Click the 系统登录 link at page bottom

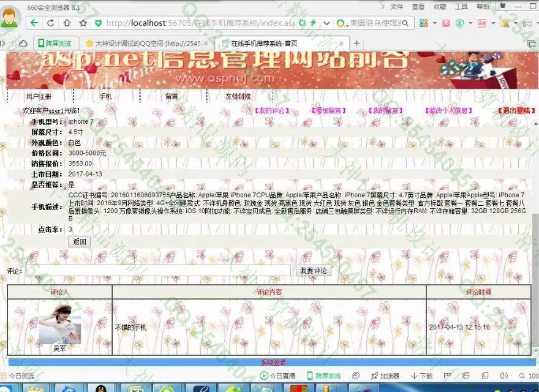pos(273,363)
